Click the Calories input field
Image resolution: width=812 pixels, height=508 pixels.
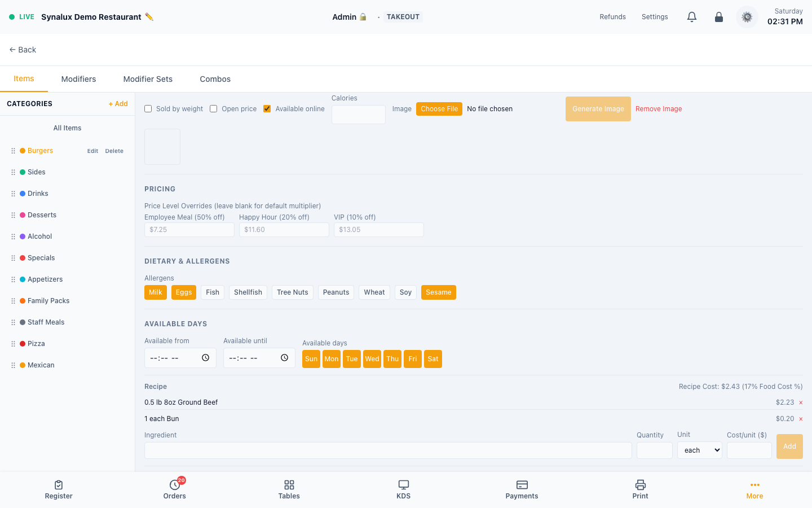pyautogui.click(x=359, y=115)
